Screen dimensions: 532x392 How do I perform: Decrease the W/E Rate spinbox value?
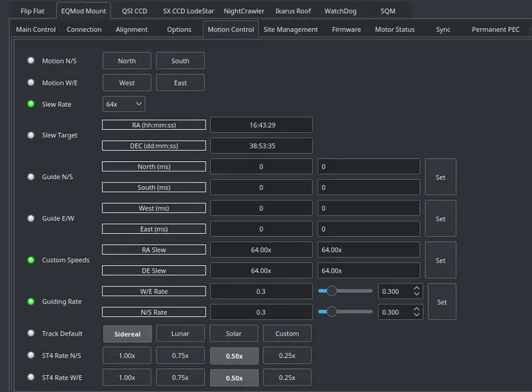point(417,294)
